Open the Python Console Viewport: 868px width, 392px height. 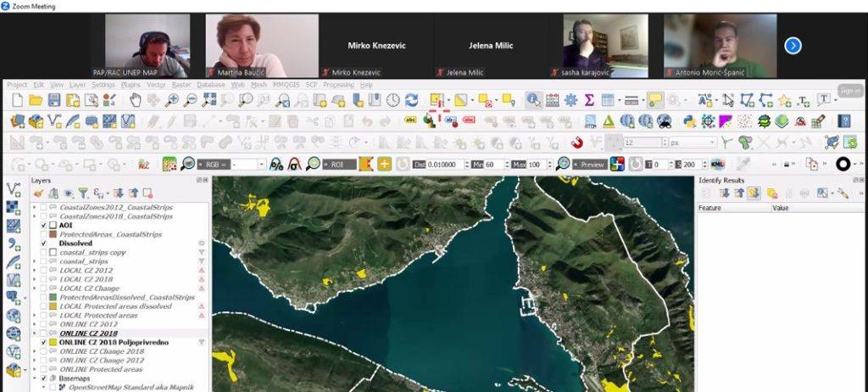(689, 121)
